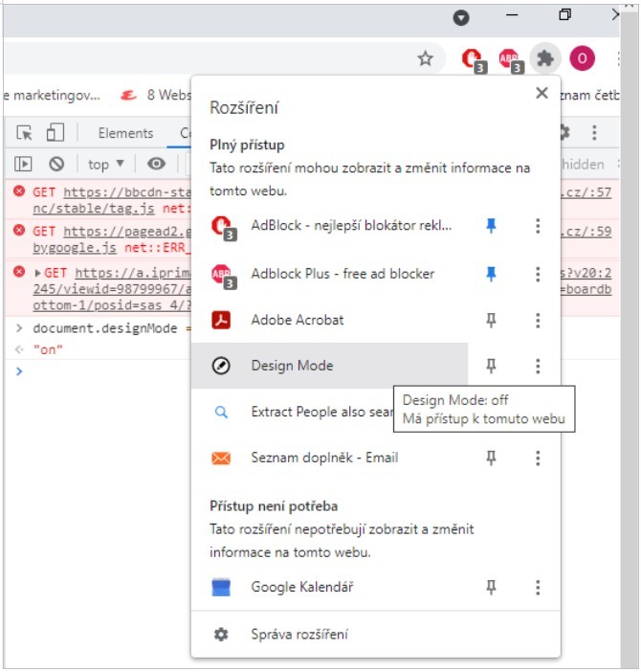Viewport: 641px width, 672px height.
Task: Click Design Mode compass icon
Action: point(221,366)
